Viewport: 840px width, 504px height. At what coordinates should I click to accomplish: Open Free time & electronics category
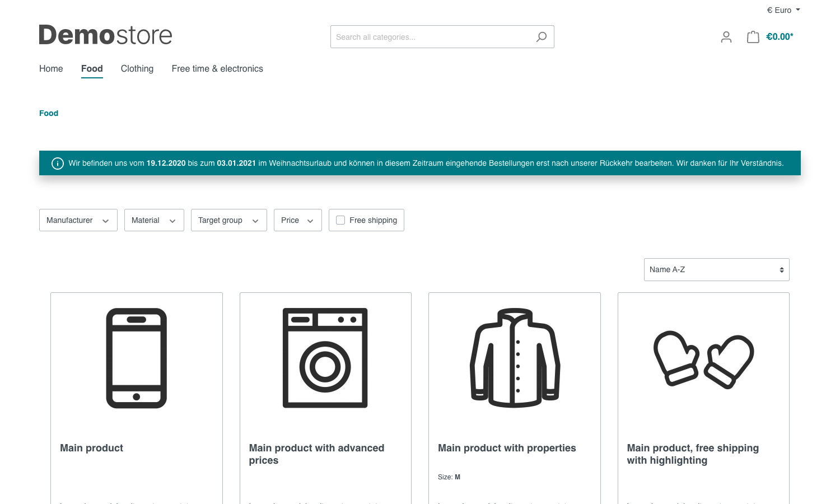click(217, 69)
